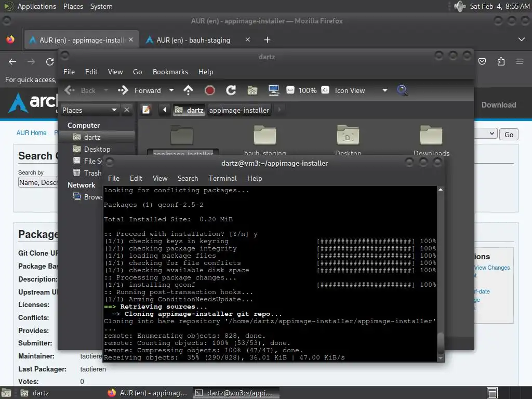Open the Places sidebar selector dropdown
This screenshot has width=532, height=399.
pyautogui.click(x=89, y=110)
